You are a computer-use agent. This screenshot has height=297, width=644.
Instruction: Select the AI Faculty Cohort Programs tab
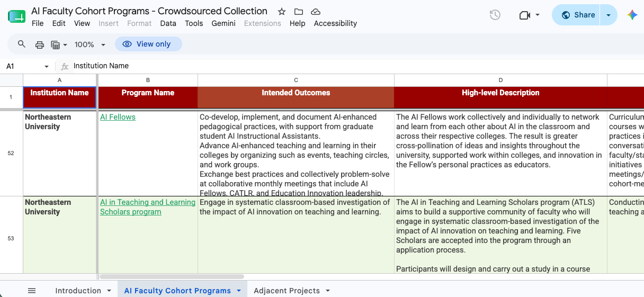pos(177,291)
